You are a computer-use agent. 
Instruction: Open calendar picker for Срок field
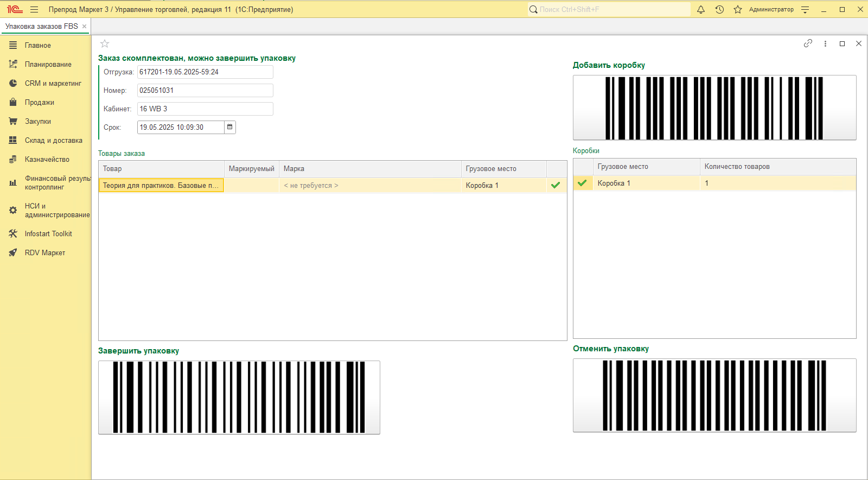230,127
